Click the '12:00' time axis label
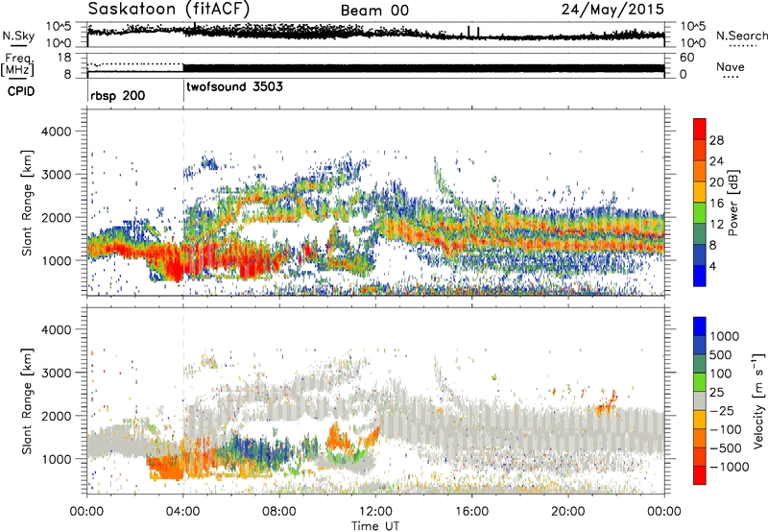768x532 pixels. pos(375,512)
